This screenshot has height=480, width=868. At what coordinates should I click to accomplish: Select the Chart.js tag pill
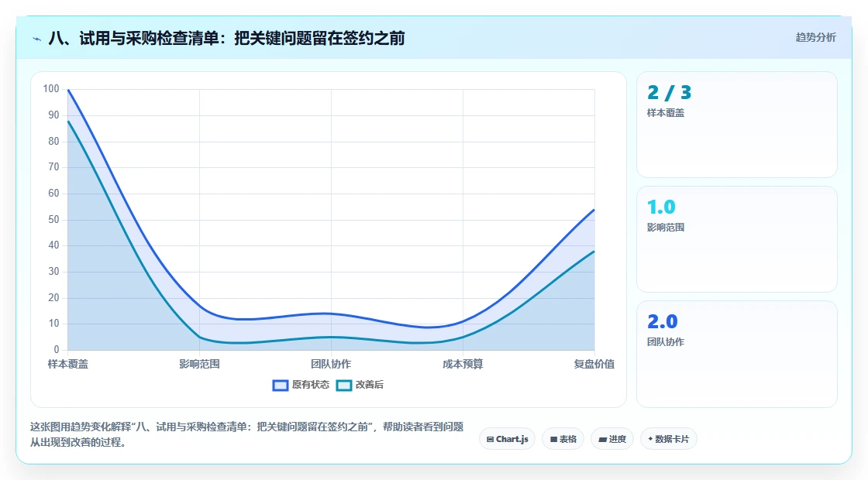(x=507, y=439)
